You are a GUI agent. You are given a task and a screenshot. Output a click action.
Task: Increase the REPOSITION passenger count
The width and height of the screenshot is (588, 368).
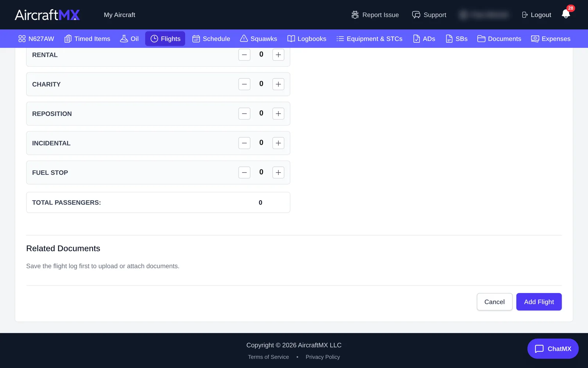tap(278, 114)
